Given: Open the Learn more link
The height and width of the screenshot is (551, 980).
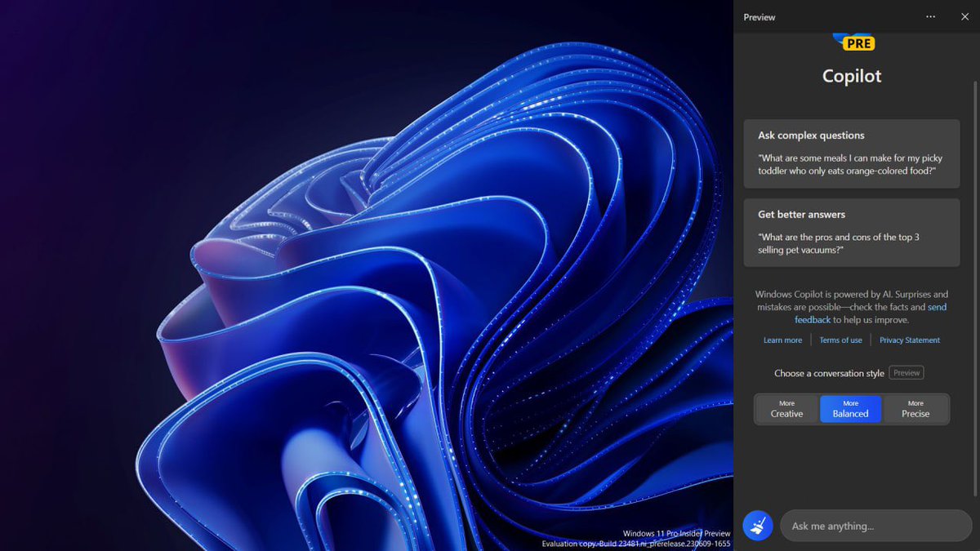Looking at the screenshot, I should point(782,340).
